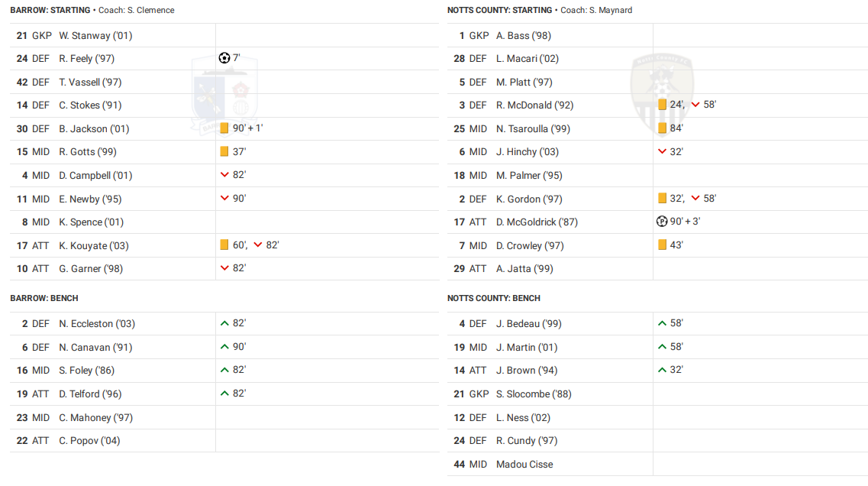Screen dimensions: 868x486
Task: Select player Madou Cisse on bench
Action: pyautogui.click(x=524, y=464)
